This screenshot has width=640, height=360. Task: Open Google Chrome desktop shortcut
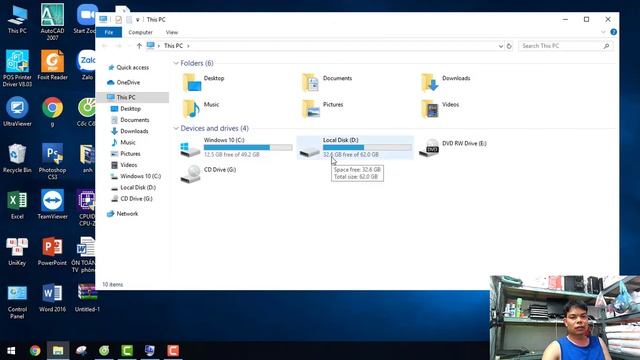tap(52, 111)
